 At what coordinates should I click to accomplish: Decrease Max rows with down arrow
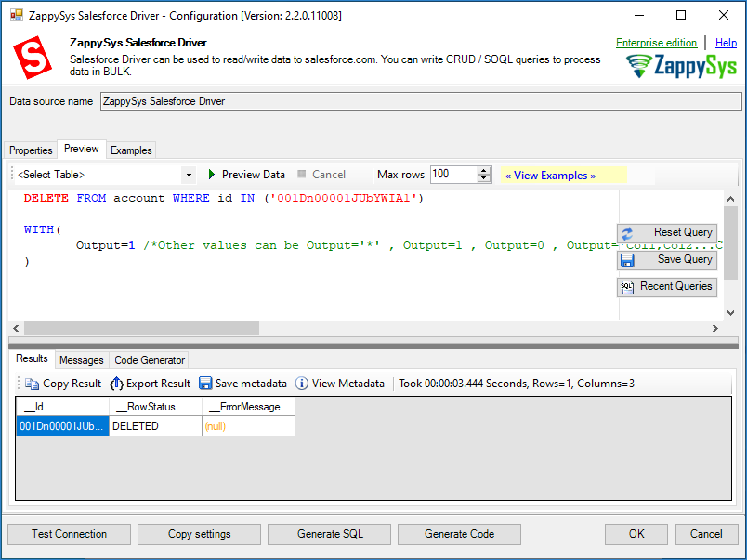pos(483,178)
